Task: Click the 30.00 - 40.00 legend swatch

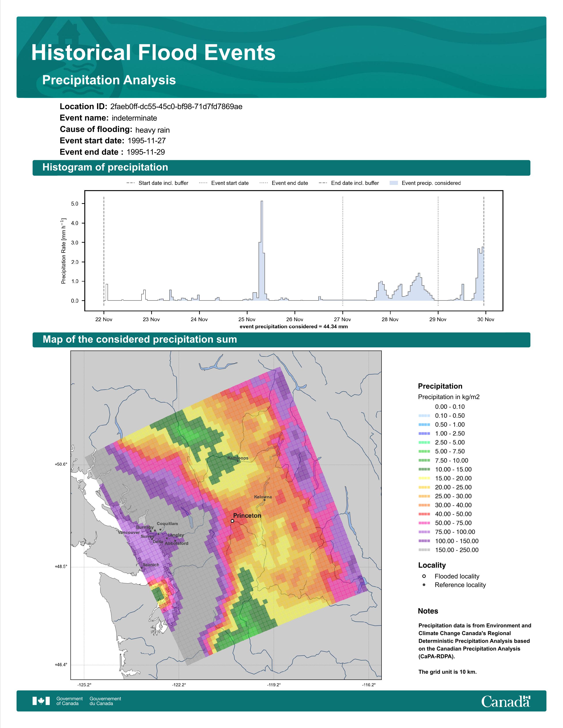Action: (x=424, y=505)
